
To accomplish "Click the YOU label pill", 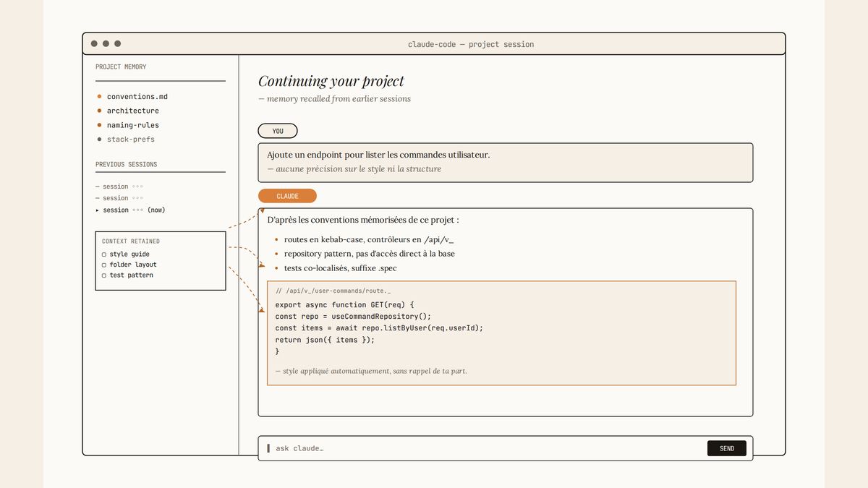I will pyautogui.click(x=278, y=132).
